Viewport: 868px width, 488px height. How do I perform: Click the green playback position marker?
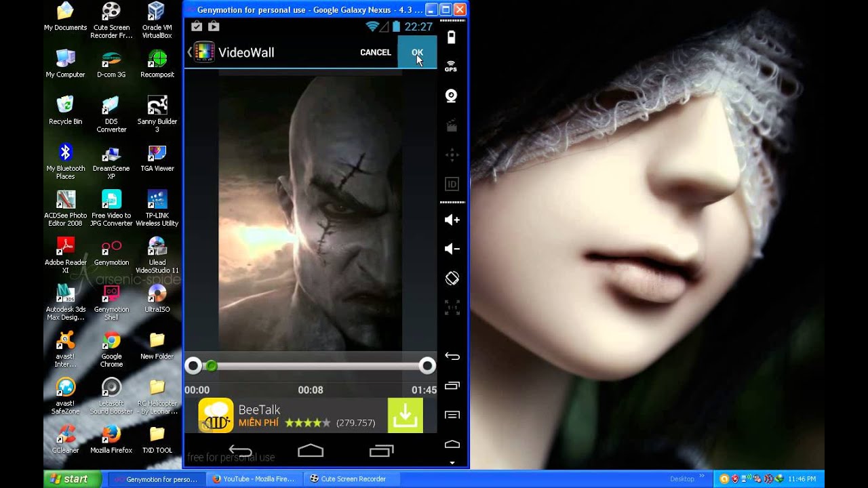212,366
